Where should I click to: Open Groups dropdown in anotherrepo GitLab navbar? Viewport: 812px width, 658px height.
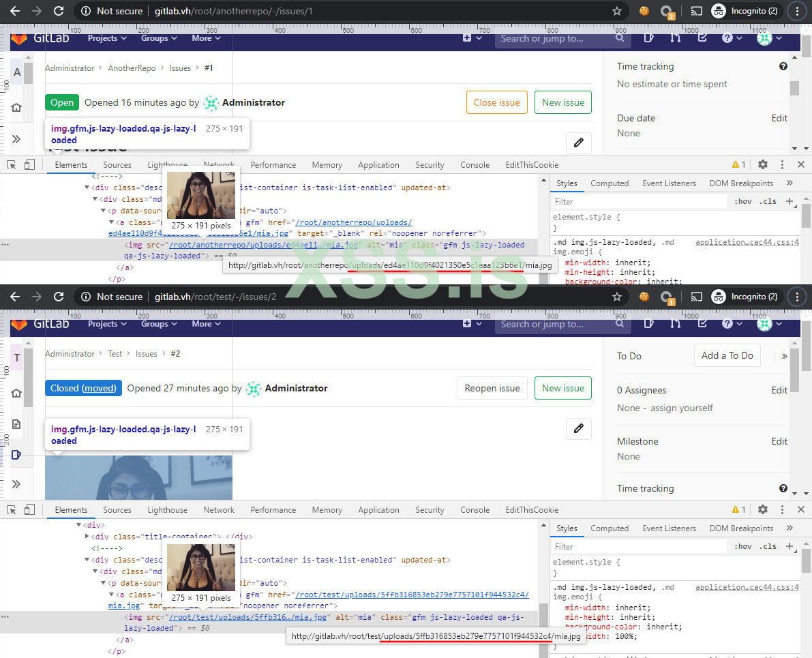159,38
